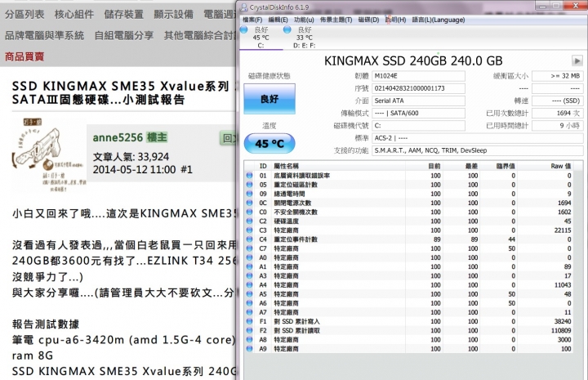This screenshot has width=588, height=380.
Task: Click status icon for attribute 05
Action: coord(249,185)
